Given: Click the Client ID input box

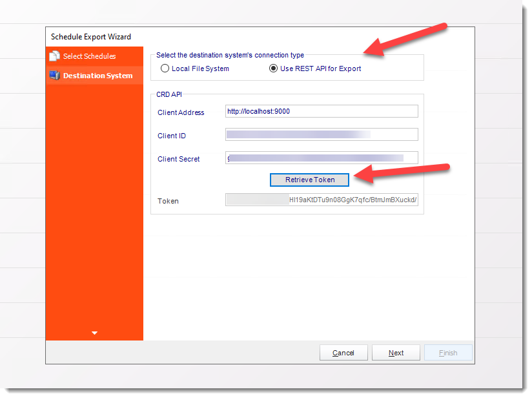Looking at the screenshot, I should coord(321,134).
